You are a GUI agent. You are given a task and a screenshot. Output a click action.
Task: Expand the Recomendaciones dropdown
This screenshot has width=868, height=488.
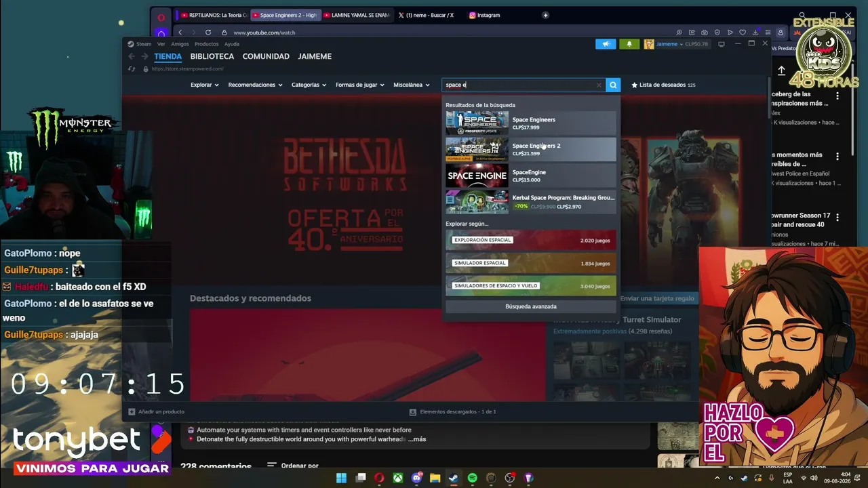[x=255, y=85]
